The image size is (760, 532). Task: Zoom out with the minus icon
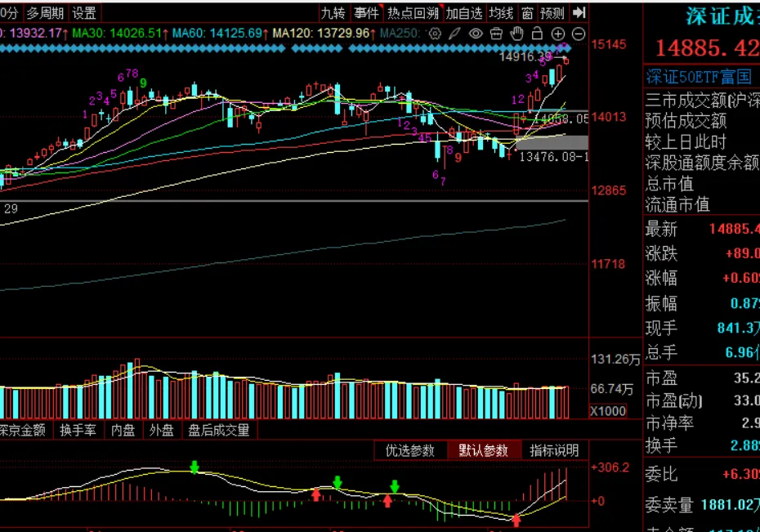579,34
